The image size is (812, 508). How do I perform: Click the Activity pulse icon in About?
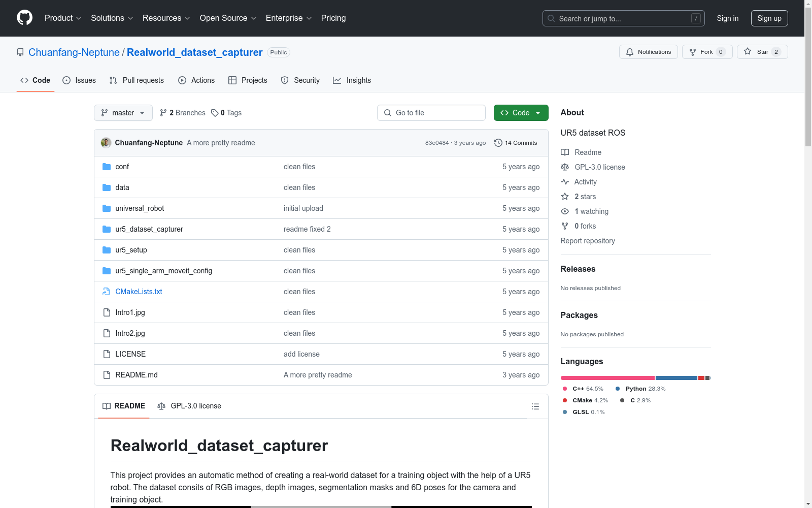click(565, 182)
